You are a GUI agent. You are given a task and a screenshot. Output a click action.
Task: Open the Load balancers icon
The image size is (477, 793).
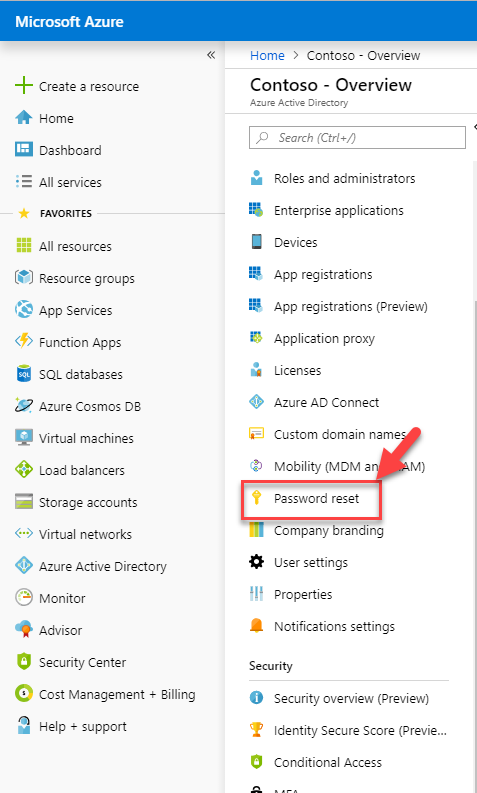[24, 469]
